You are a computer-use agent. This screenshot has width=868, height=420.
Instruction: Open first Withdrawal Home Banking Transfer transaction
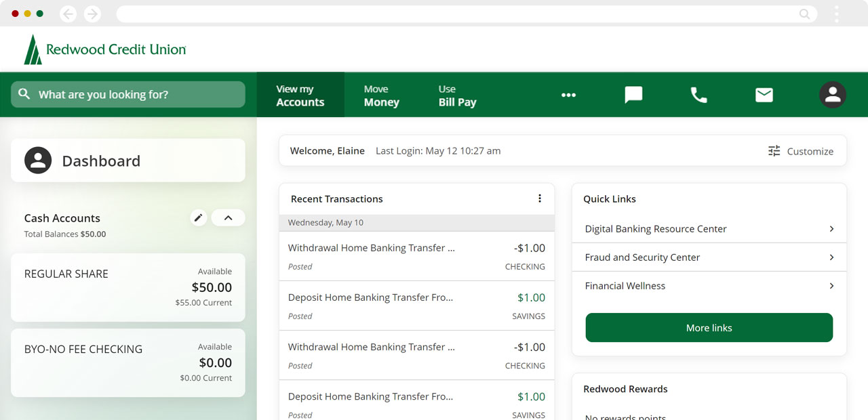pyautogui.click(x=417, y=256)
